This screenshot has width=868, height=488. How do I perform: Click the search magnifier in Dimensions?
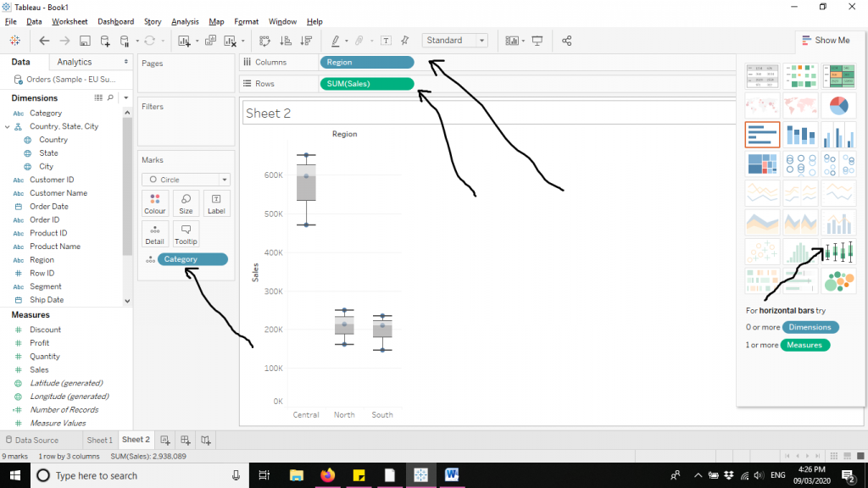coord(111,98)
